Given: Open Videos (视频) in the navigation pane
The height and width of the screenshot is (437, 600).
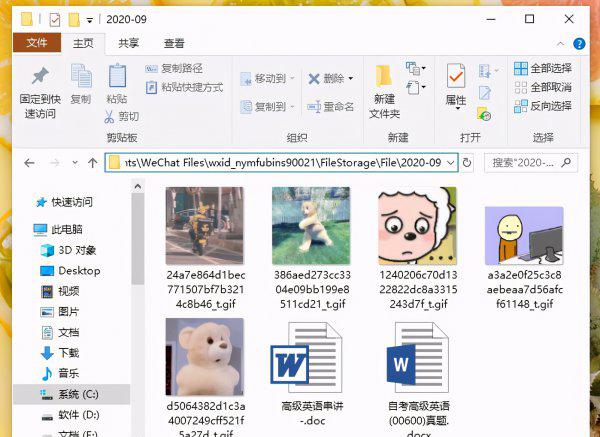Looking at the screenshot, I should click(x=60, y=291).
